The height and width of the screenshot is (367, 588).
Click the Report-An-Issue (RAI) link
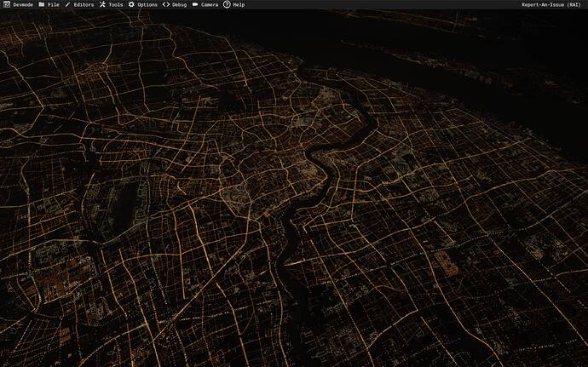[551, 4]
